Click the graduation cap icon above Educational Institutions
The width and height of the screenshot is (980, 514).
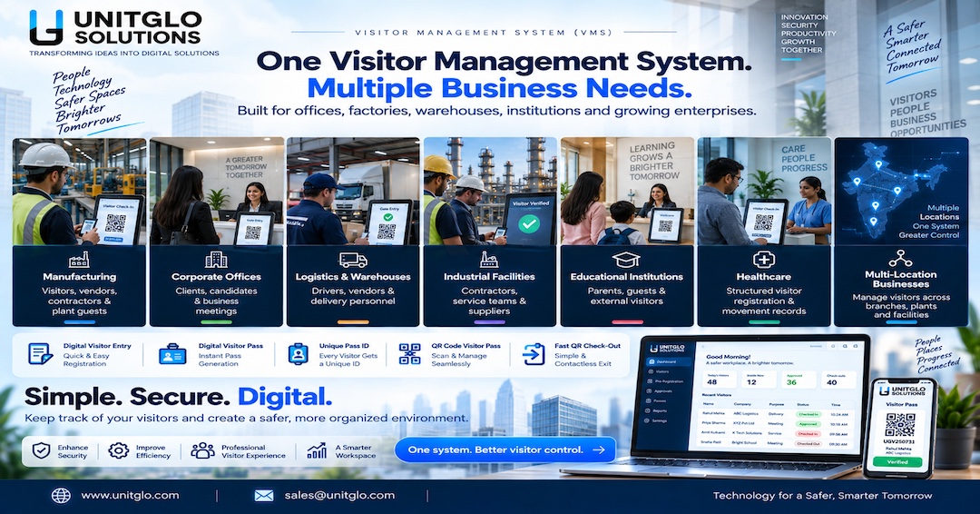point(625,260)
